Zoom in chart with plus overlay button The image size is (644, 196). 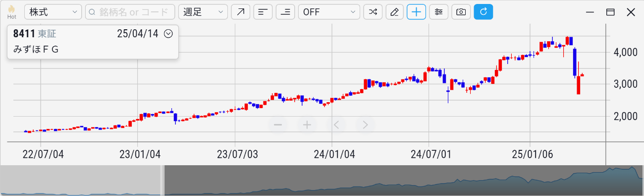click(307, 125)
